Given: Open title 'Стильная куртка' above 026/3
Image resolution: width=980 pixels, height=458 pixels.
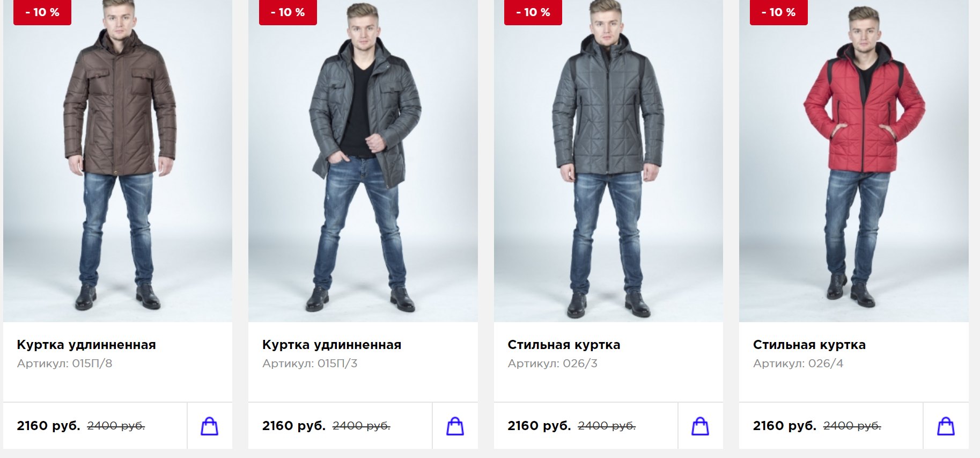Looking at the screenshot, I should tap(564, 345).
